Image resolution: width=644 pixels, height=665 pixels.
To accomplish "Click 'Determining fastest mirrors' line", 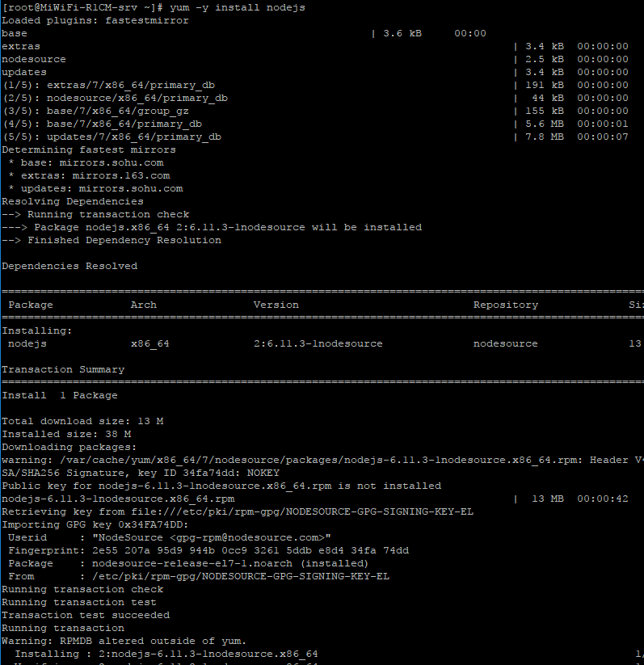I will (x=89, y=149).
